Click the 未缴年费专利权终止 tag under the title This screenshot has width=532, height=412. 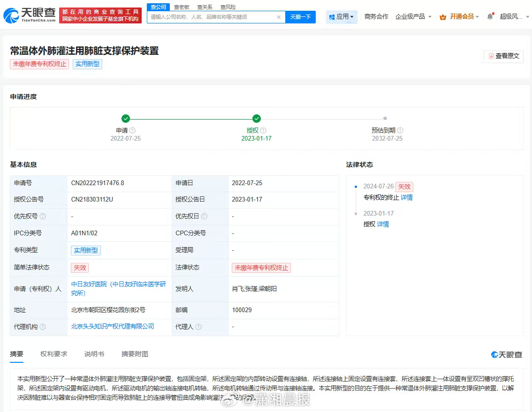point(39,64)
